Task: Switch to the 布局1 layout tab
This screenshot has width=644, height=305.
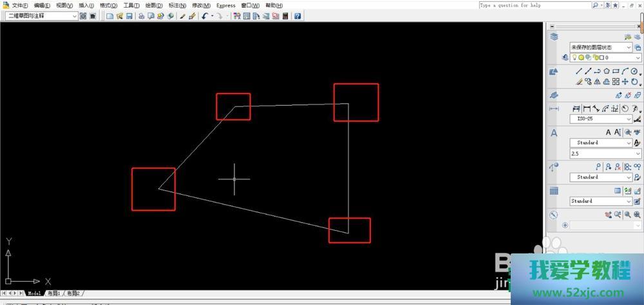Action: point(53,293)
